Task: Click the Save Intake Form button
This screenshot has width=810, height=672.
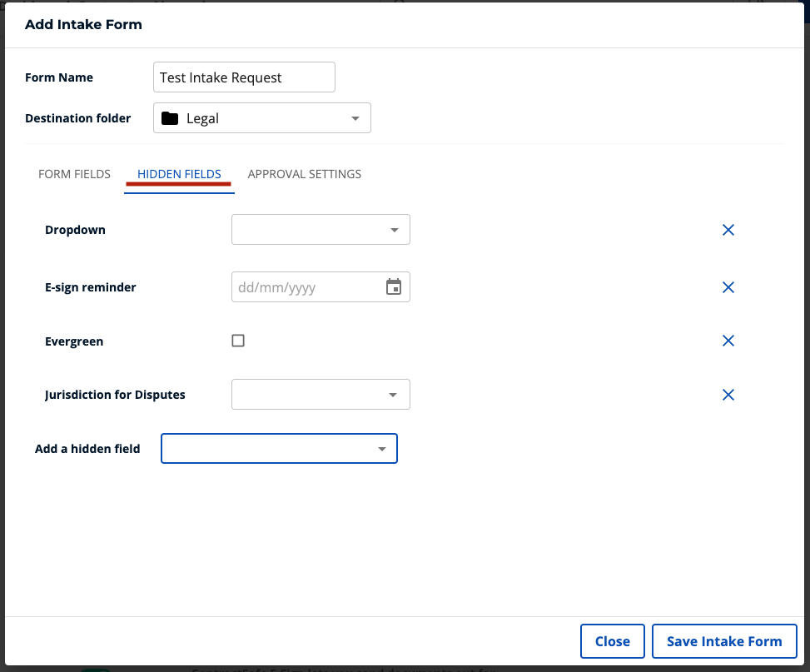Action: 724,641
